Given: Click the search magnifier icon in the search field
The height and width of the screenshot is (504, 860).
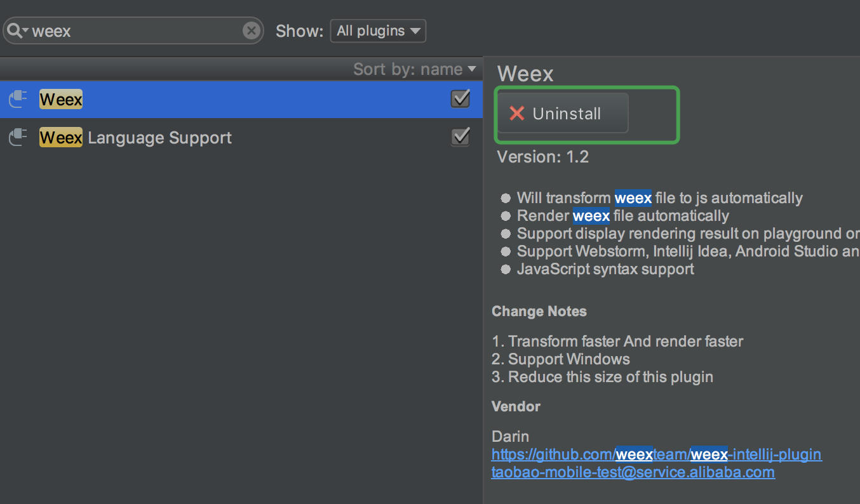Looking at the screenshot, I should coord(17,30).
